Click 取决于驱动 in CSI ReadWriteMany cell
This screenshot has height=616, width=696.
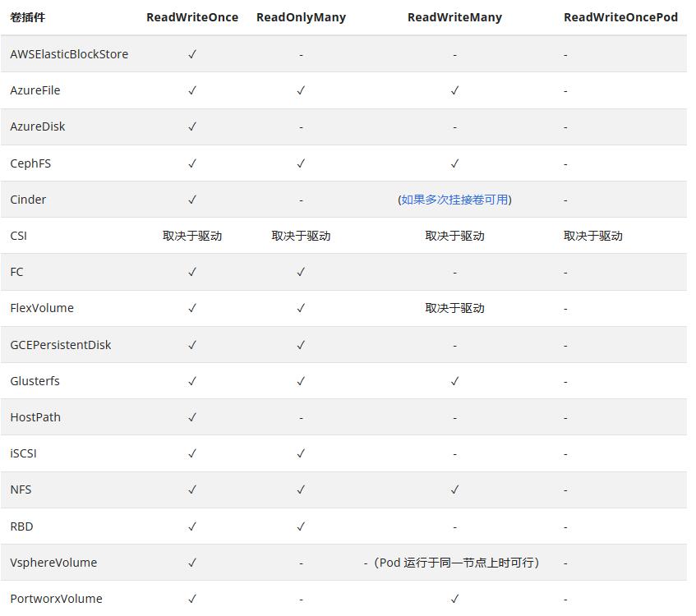454,236
